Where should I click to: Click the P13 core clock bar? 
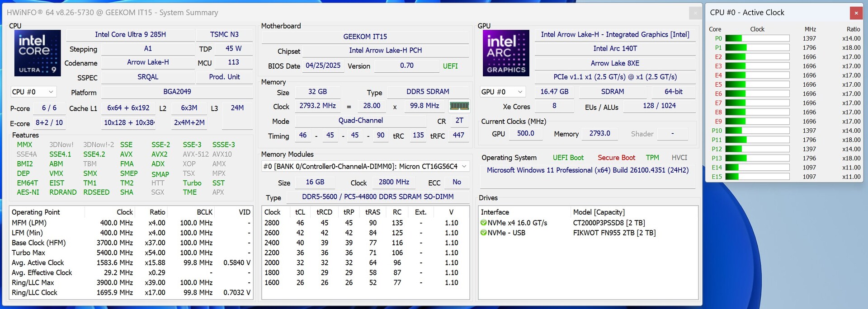[x=757, y=158]
